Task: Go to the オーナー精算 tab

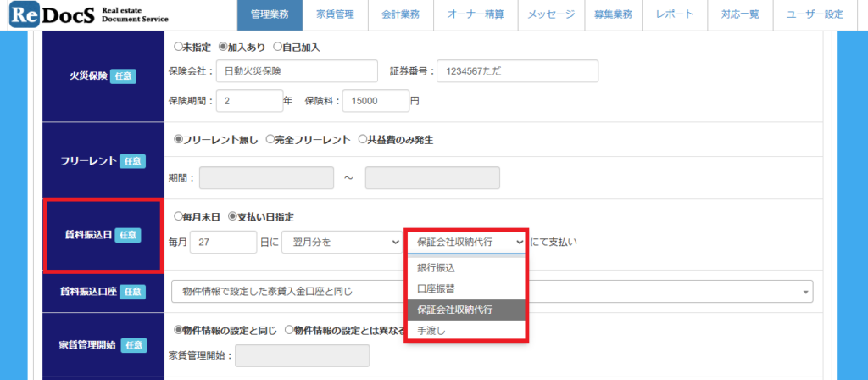Action: [476, 14]
